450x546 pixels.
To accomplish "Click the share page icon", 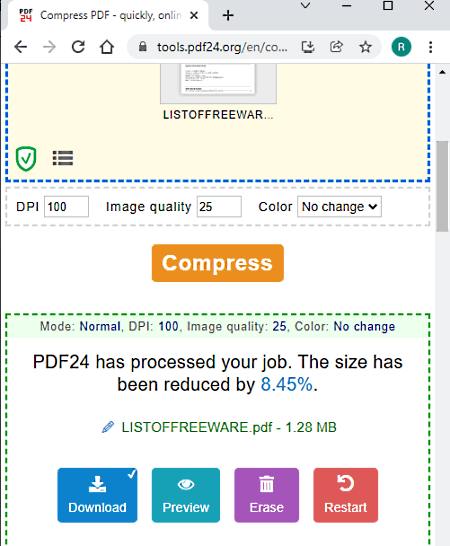I will [336, 47].
